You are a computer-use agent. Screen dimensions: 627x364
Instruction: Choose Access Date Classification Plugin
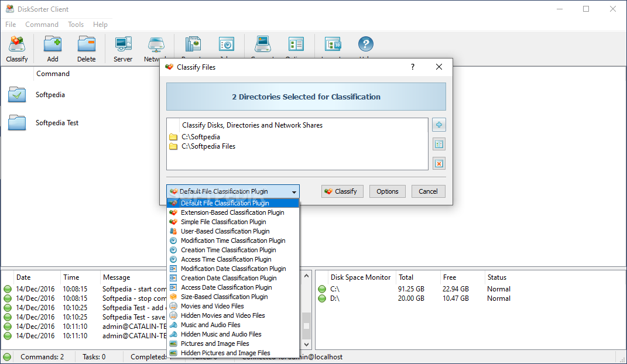tap(233, 288)
